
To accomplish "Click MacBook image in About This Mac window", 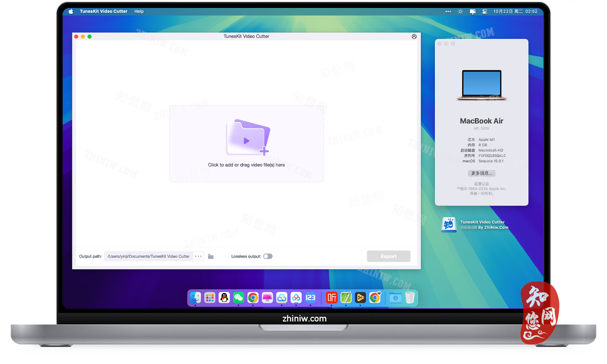I will coord(482,86).
